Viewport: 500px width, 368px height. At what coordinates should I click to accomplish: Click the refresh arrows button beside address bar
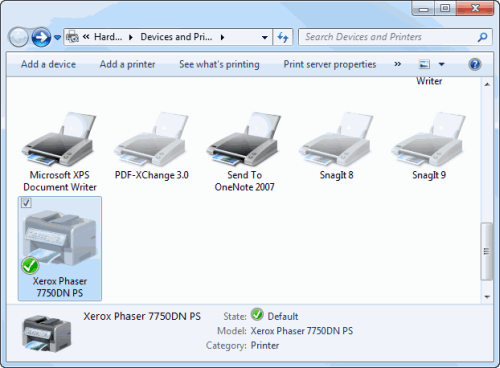283,37
